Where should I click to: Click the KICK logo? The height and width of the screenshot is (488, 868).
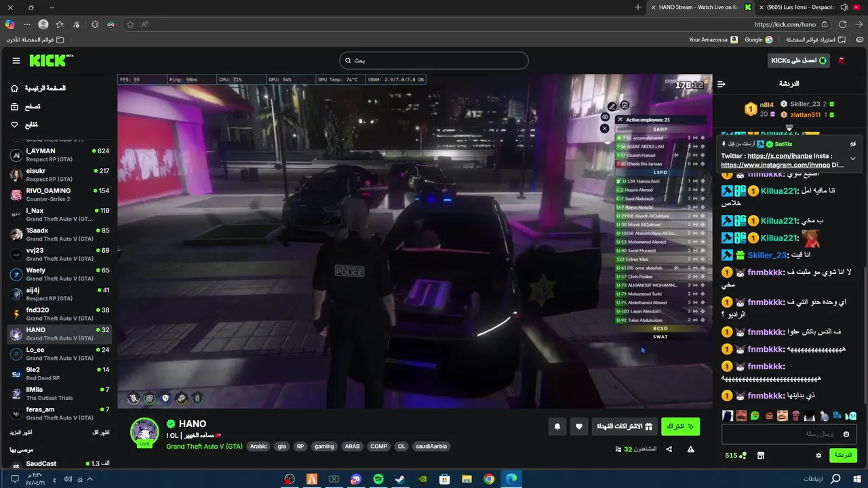click(x=51, y=60)
